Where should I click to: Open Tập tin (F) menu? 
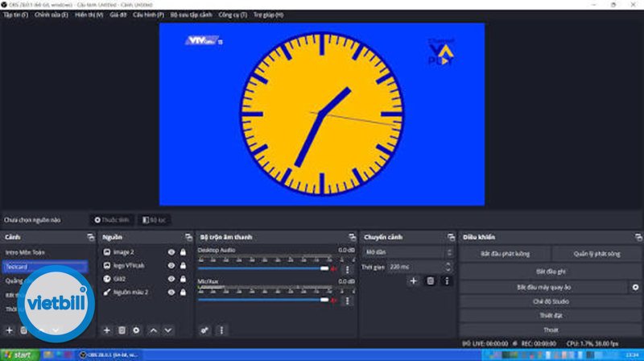point(15,15)
